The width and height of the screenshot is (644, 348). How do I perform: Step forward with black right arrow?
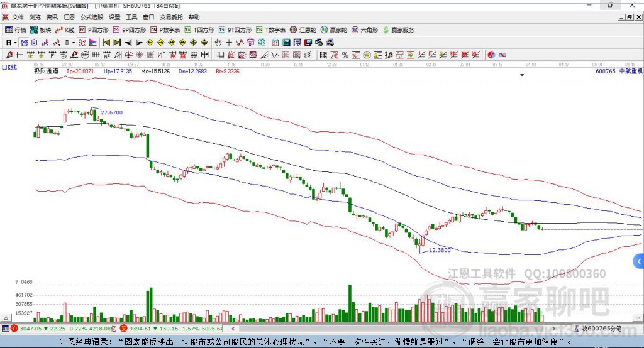tap(139, 43)
